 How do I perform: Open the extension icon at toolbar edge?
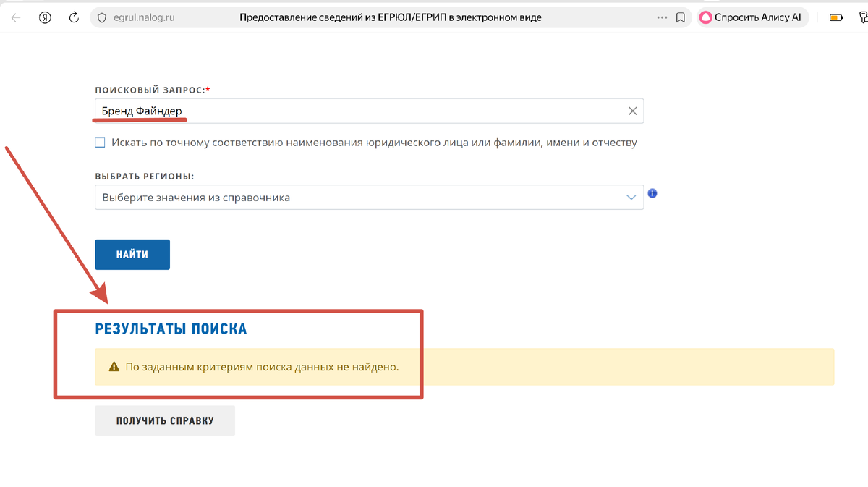tap(863, 17)
